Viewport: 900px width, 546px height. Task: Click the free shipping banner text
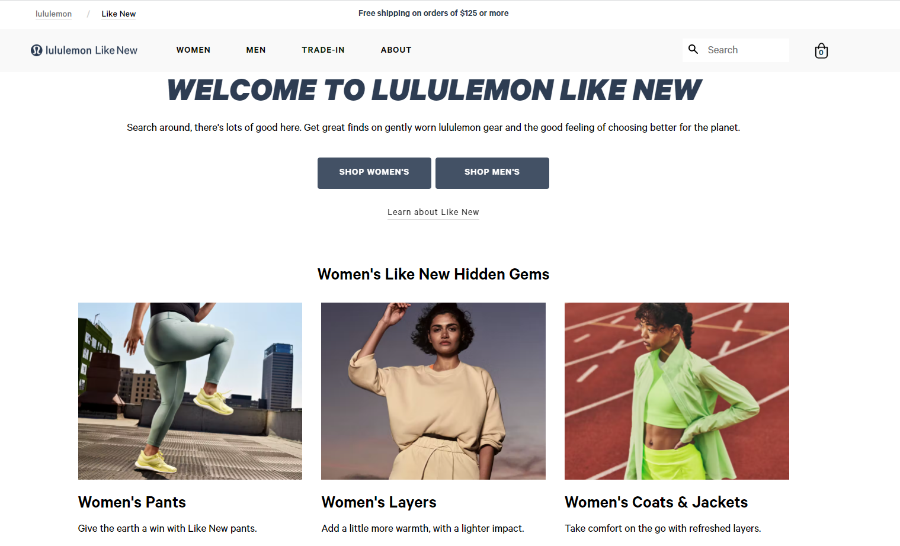[433, 13]
